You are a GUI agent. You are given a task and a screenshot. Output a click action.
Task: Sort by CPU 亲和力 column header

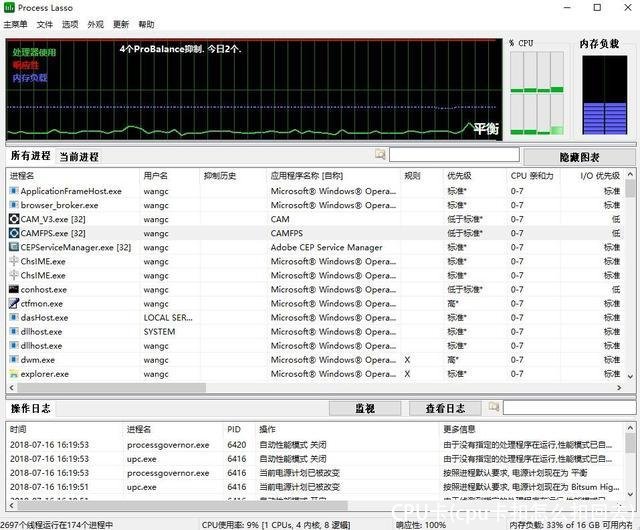pos(533,176)
